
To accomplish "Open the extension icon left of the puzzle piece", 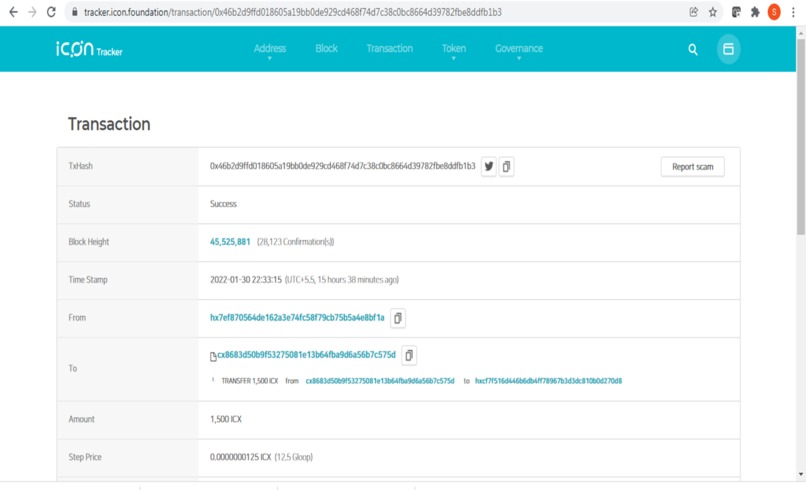I will coord(736,12).
